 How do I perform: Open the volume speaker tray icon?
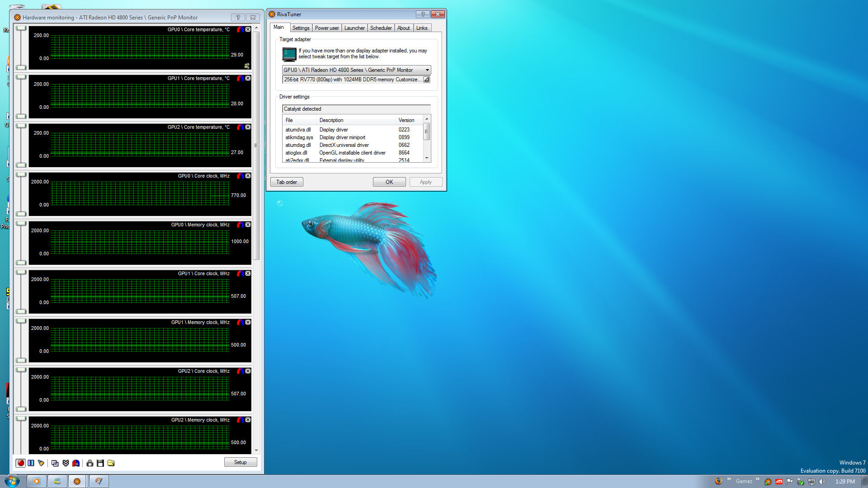822,482
